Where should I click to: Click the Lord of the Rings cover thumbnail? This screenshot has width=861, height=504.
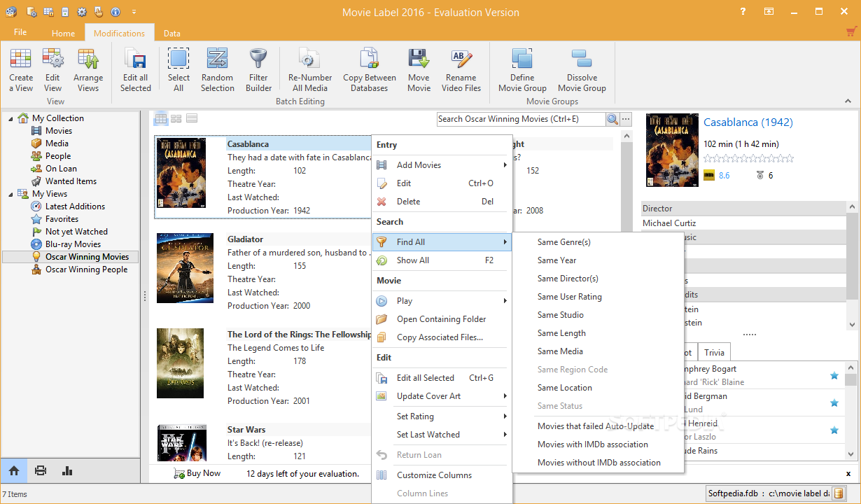180,363
